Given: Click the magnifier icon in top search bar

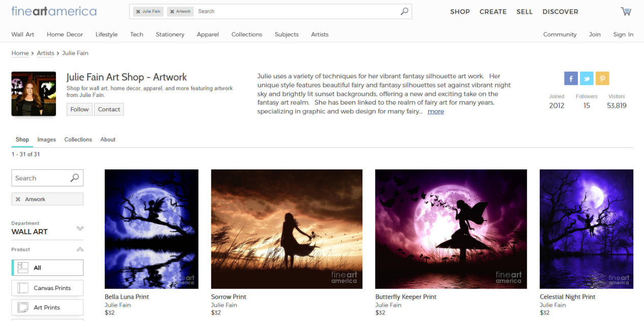Looking at the screenshot, I should pyautogui.click(x=404, y=11).
